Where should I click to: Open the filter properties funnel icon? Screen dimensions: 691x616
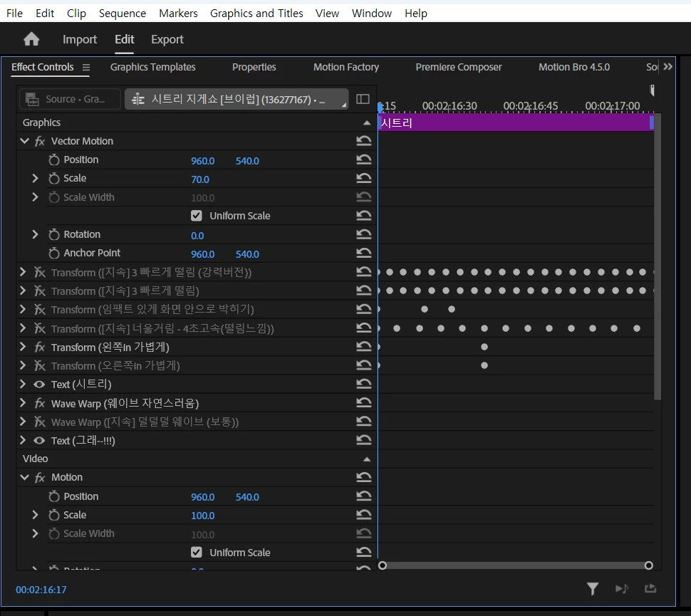593,589
